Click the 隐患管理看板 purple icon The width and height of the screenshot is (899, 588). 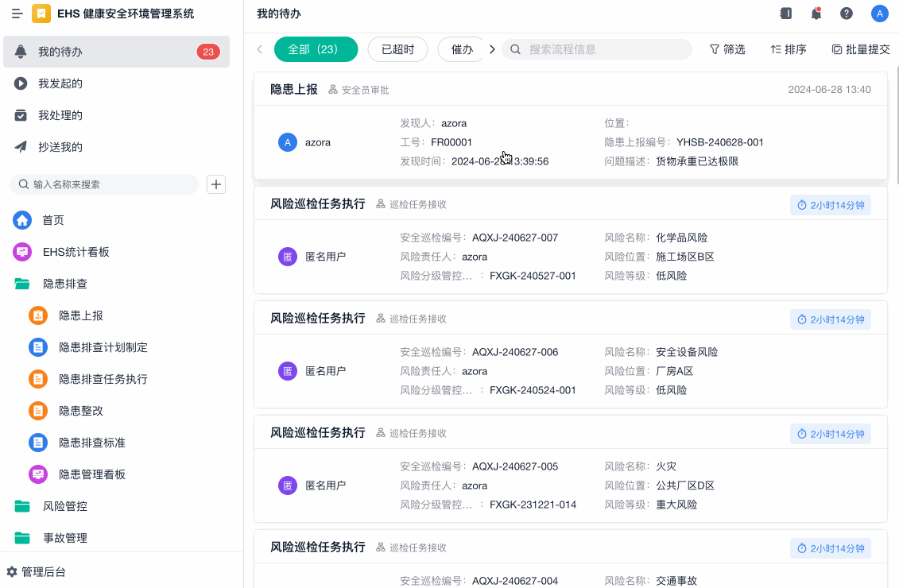38,474
